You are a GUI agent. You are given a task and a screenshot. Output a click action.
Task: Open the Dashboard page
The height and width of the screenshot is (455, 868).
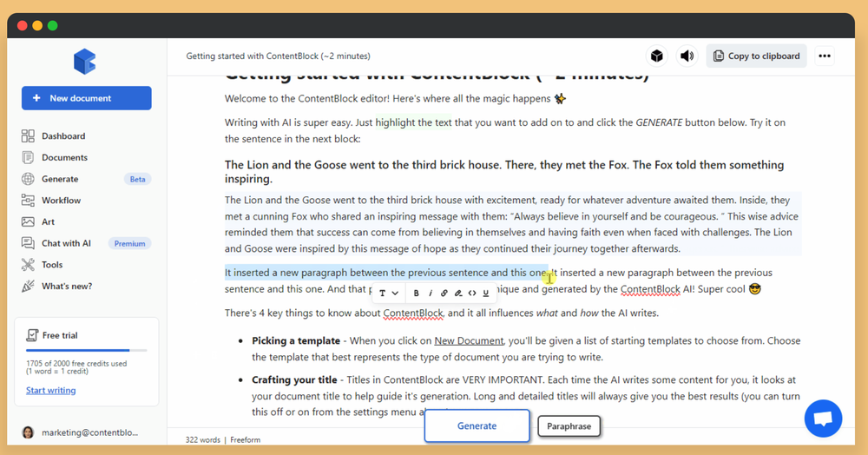[x=63, y=136]
